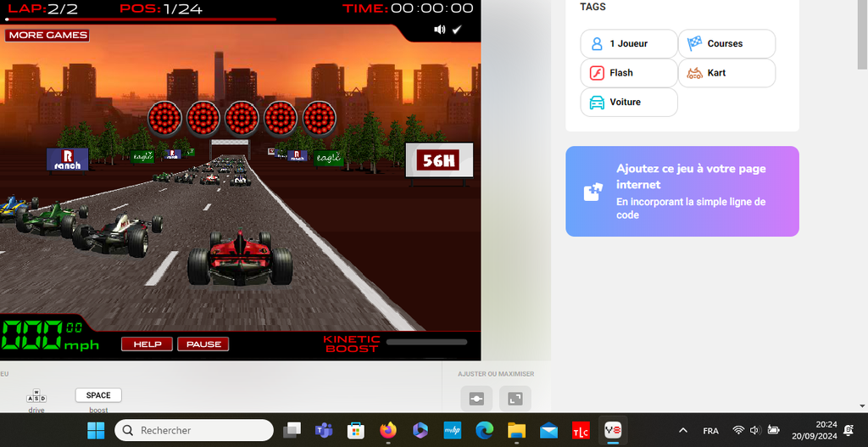868x447 pixels.
Task: Click the HELP button in game
Action: click(147, 344)
